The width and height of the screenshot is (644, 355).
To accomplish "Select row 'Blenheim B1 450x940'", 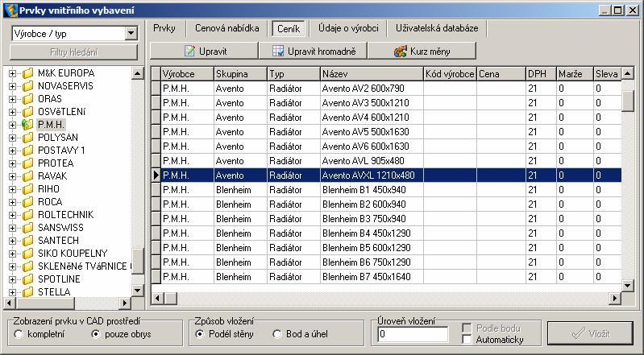I will click(386, 190).
